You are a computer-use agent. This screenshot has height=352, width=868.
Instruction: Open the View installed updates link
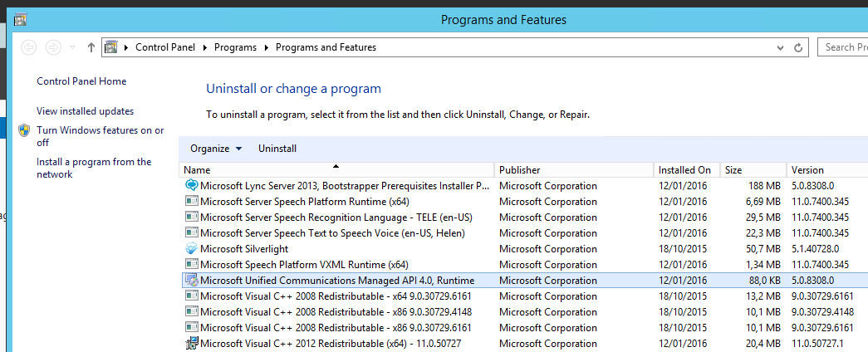point(85,111)
